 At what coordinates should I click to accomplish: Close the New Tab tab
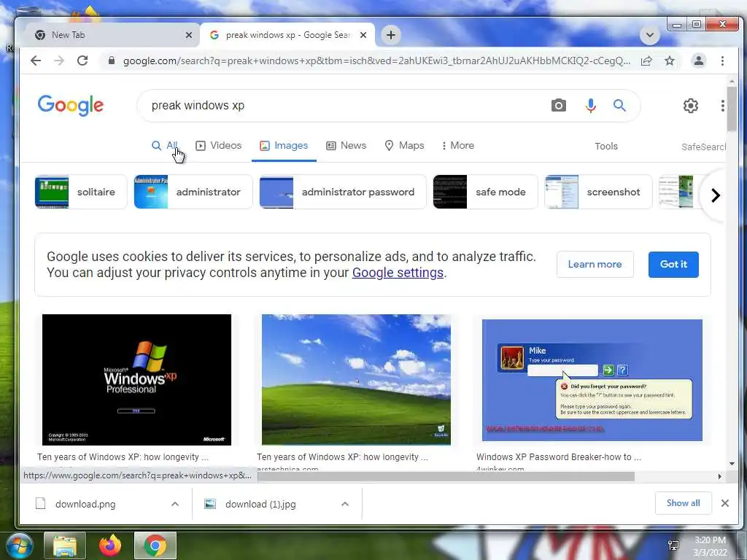pos(189,35)
